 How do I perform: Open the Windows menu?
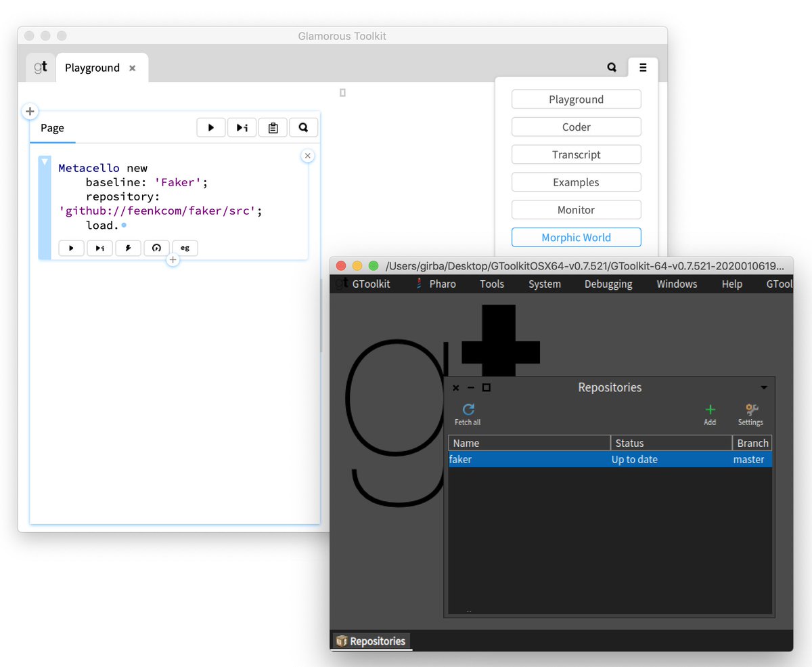point(677,284)
